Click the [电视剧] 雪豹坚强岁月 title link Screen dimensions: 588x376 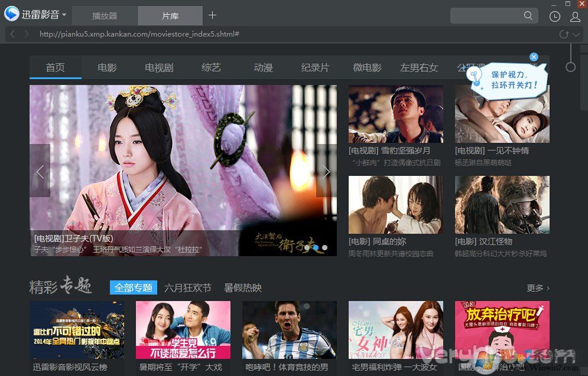click(x=389, y=151)
